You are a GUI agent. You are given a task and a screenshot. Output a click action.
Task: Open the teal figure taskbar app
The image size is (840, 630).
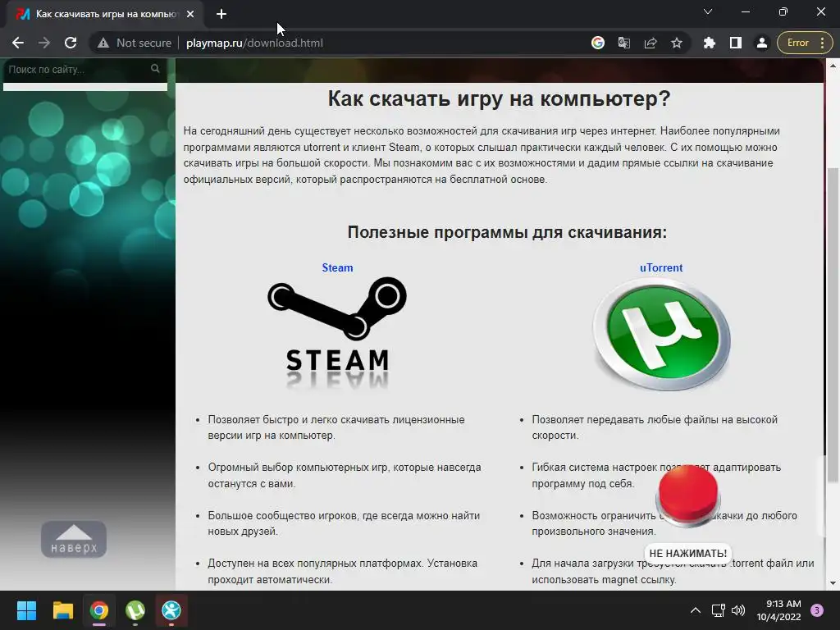pos(171,610)
